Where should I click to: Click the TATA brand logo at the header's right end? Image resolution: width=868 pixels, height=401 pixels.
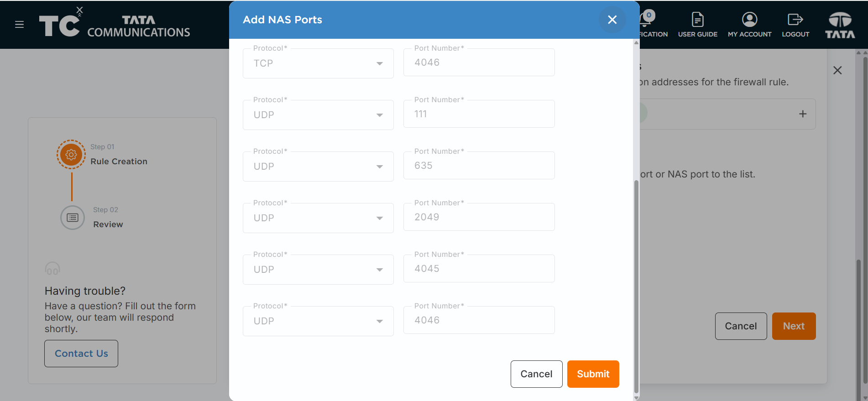[840, 25]
